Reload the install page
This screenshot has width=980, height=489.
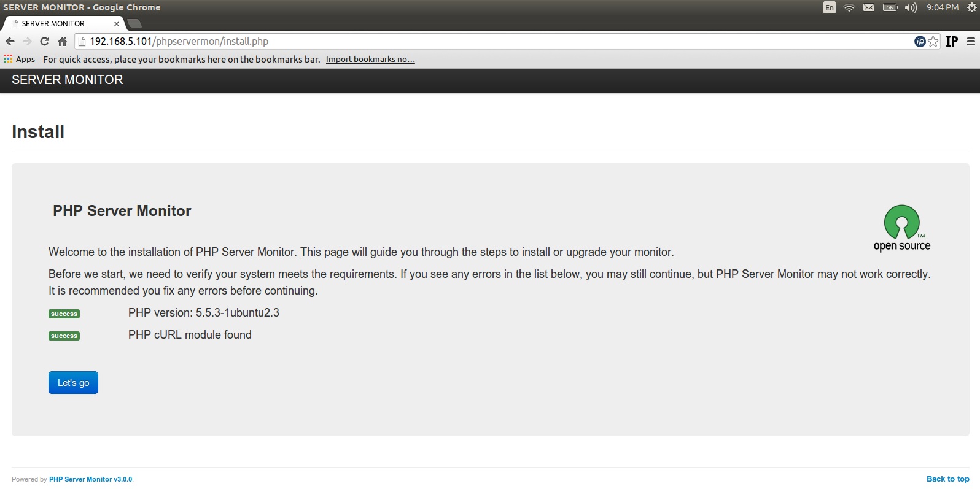(44, 42)
